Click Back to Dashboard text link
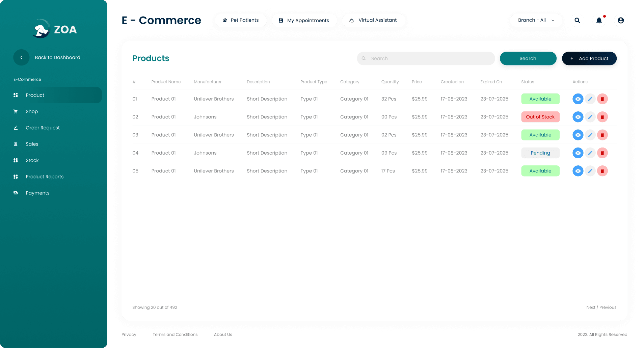644x348 pixels. click(x=57, y=57)
